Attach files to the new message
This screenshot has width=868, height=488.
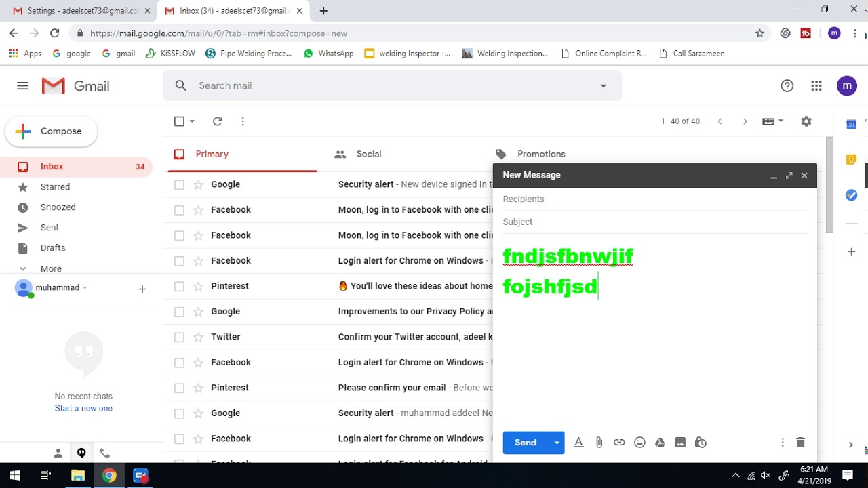coord(599,443)
